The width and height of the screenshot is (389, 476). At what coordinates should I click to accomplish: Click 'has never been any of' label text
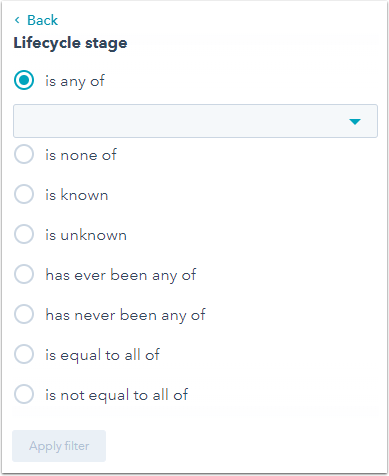(x=125, y=315)
